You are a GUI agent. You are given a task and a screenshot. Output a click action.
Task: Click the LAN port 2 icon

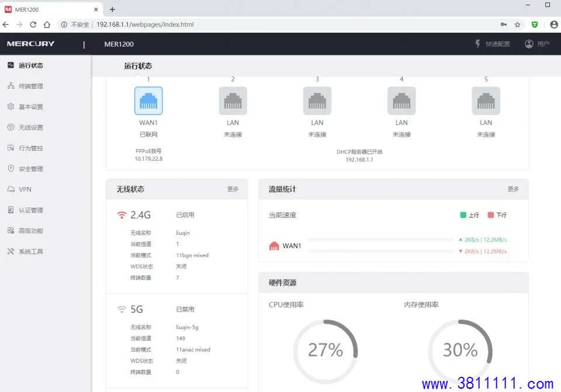point(233,101)
